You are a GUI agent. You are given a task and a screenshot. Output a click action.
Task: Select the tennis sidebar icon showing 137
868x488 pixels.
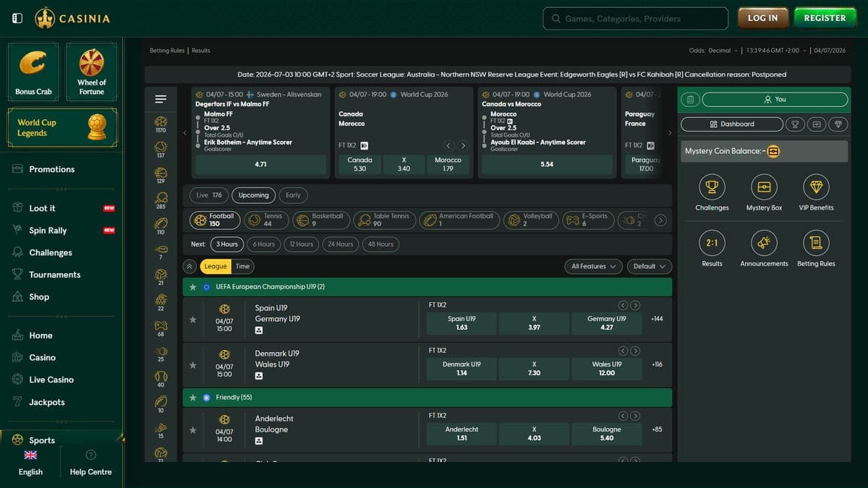pyautogui.click(x=161, y=147)
